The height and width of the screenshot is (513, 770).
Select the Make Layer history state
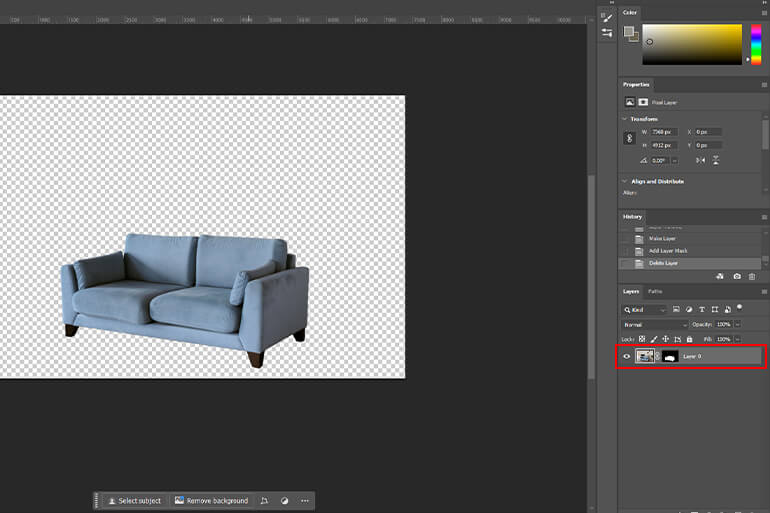(690, 239)
